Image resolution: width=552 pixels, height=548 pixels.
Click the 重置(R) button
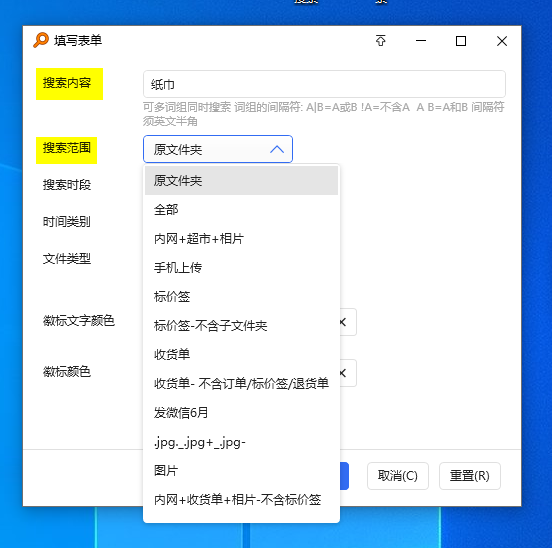coord(470,476)
